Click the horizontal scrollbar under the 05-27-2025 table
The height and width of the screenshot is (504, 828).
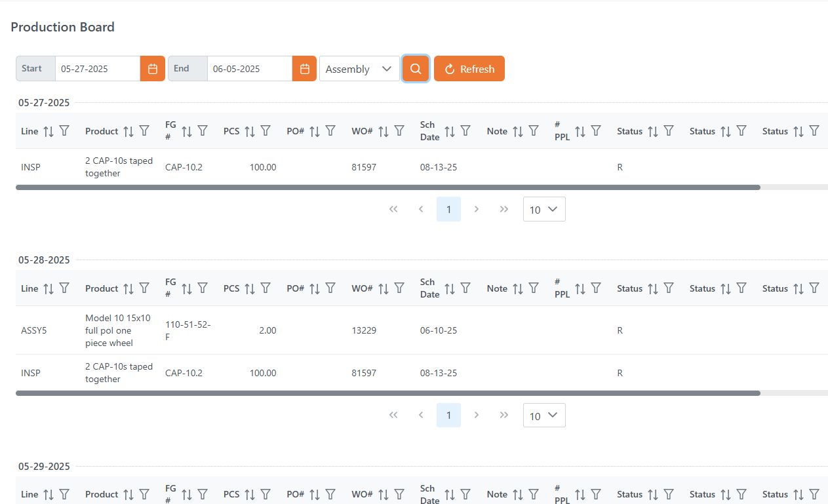pyautogui.click(x=387, y=187)
